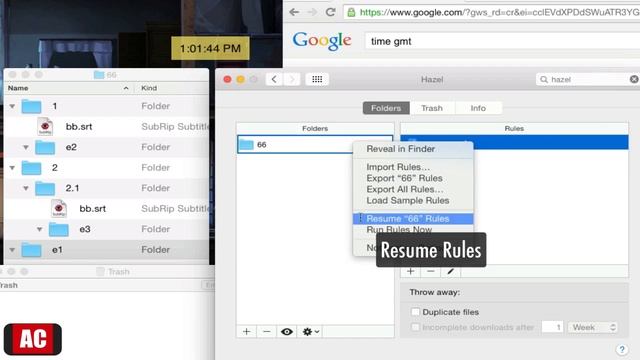Viewport: 640px width, 360px height.
Task: Select folder e1 icon in Finder
Action: [x=31, y=250]
